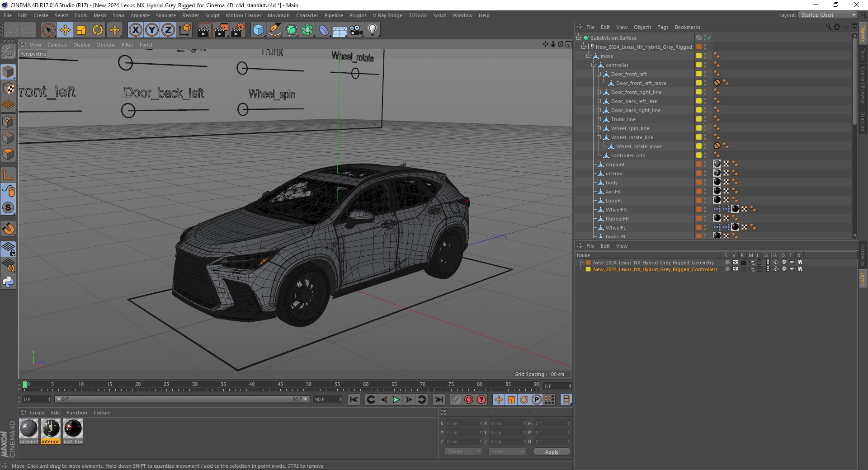Enable Texture mode in left sidebar

click(x=8, y=89)
